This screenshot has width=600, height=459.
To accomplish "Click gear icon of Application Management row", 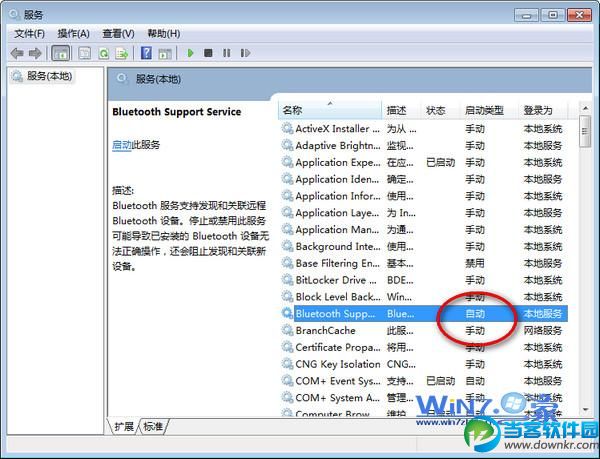I will 287,229.
